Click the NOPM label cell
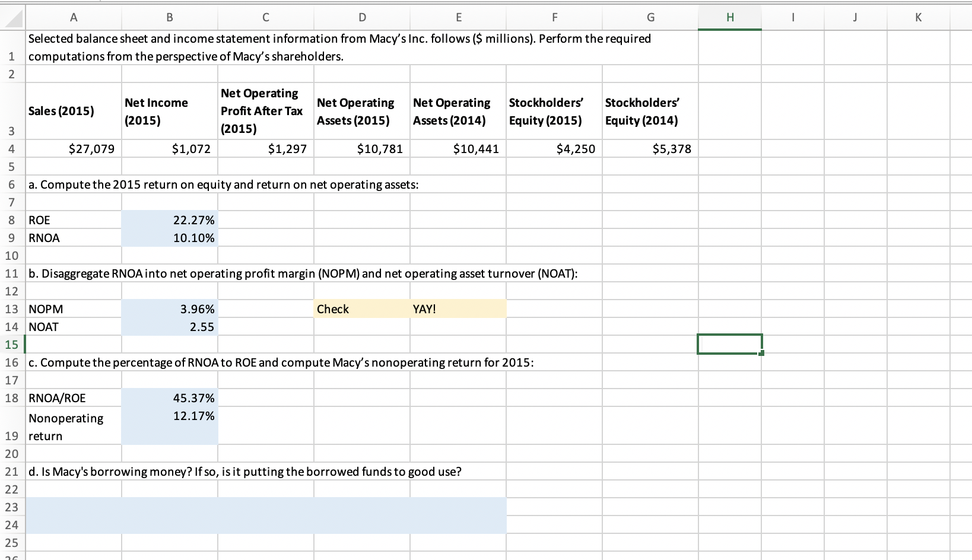 pyautogui.click(x=74, y=309)
